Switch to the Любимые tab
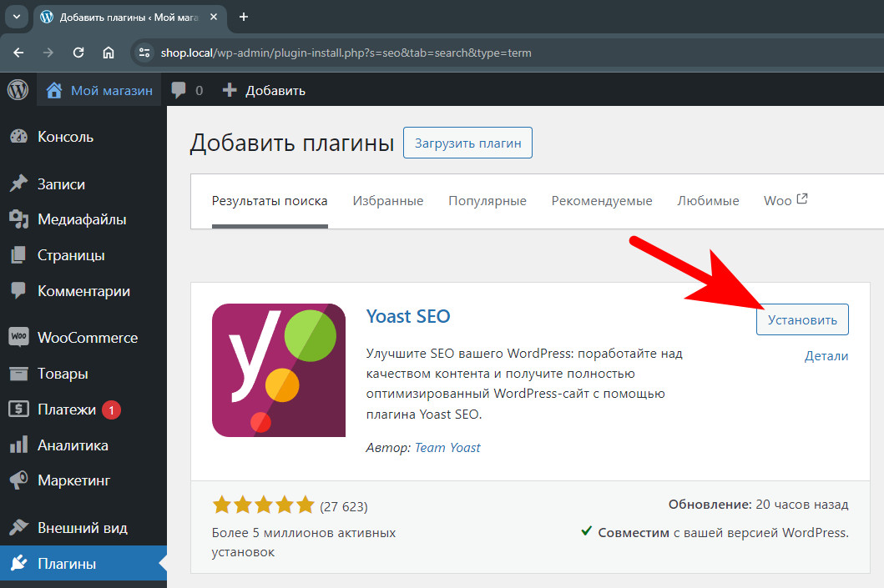The height and width of the screenshot is (588, 884). pos(708,201)
